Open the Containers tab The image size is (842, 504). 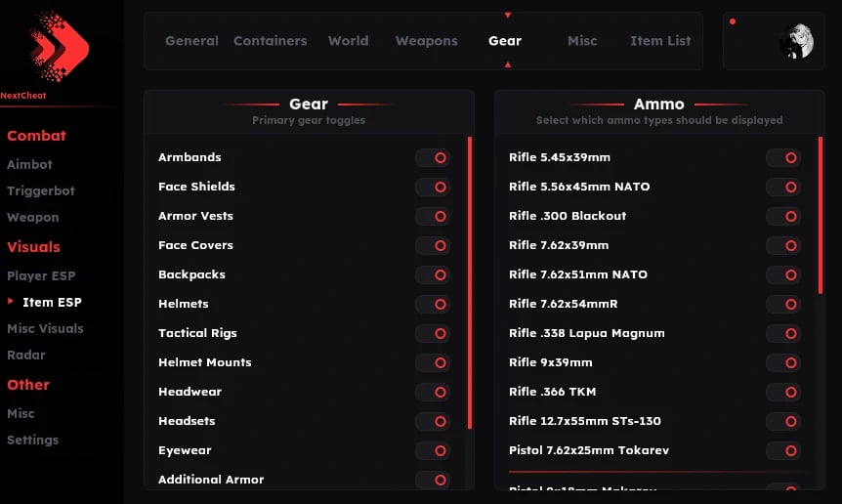click(x=270, y=41)
